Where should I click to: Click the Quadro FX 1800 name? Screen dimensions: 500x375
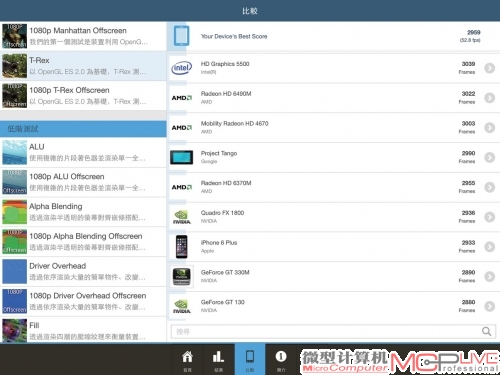pos(222,213)
